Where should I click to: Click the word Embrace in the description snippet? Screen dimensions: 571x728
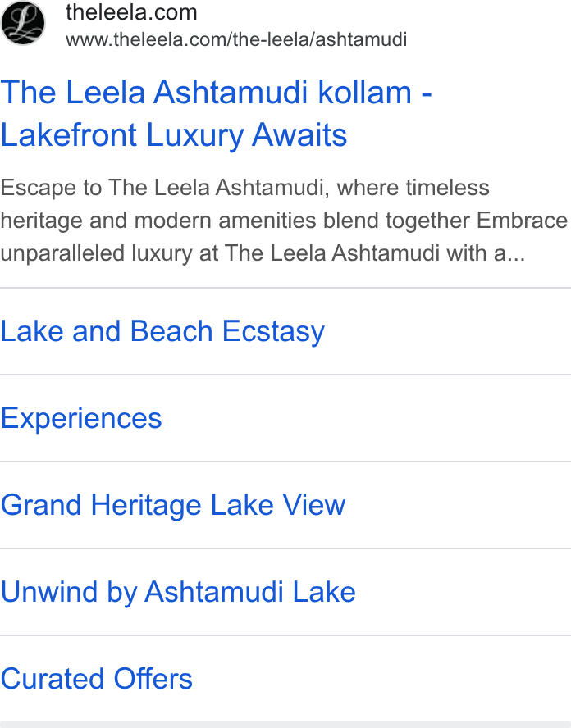tap(523, 221)
